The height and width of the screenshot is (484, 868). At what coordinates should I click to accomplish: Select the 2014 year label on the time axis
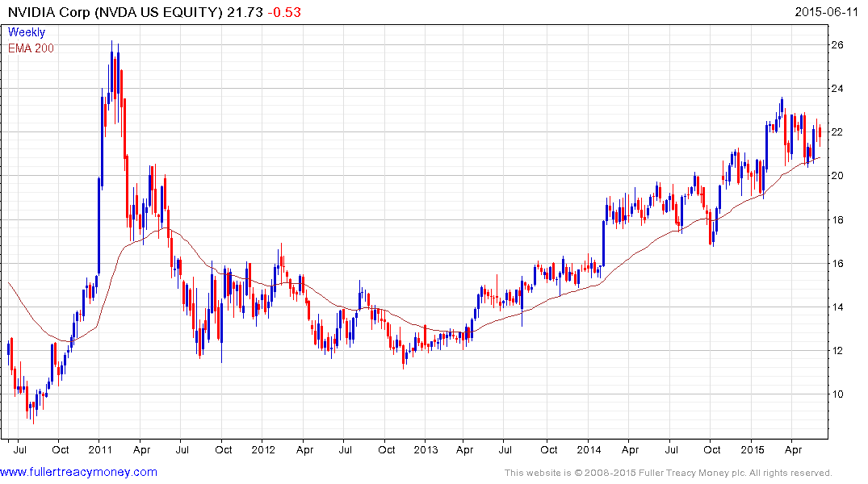coord(589,449)
